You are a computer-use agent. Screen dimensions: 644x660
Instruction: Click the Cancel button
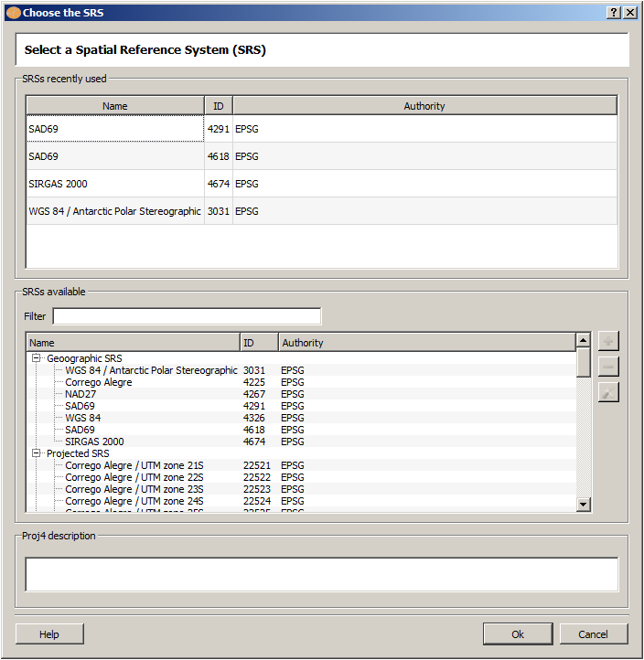[x=594, y=634]
